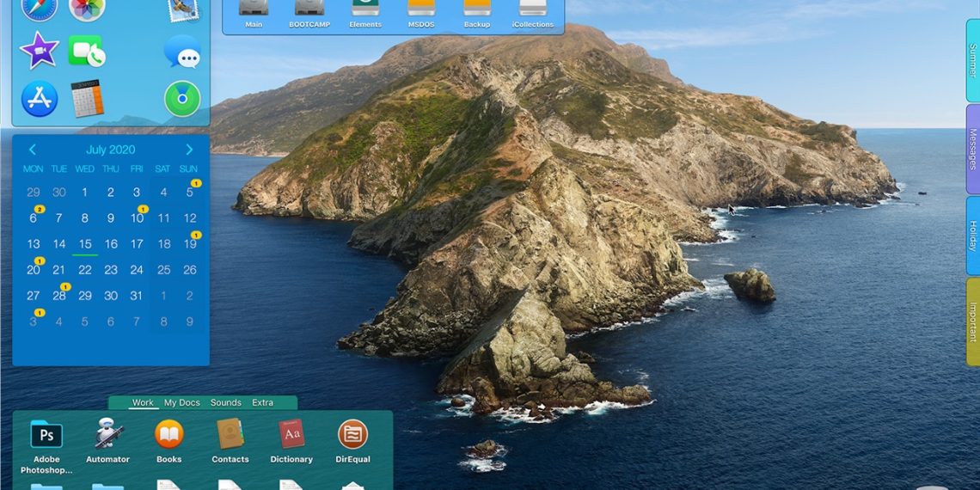Open the App Store icon

click(40, 99)
